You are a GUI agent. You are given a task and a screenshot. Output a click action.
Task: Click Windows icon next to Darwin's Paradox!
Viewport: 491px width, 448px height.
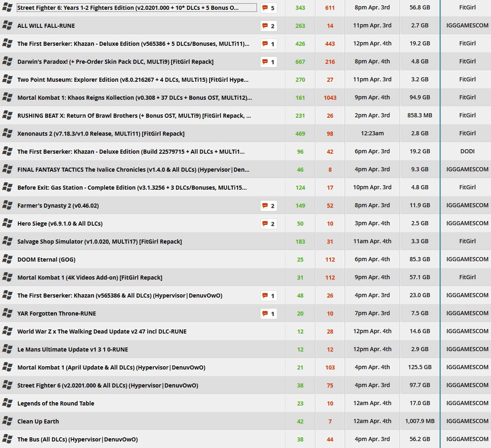click(7, 61)
